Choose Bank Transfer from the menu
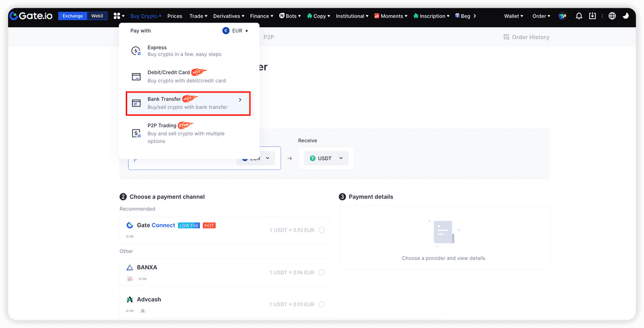Viewport: 644px width, 328px height. 188,103
